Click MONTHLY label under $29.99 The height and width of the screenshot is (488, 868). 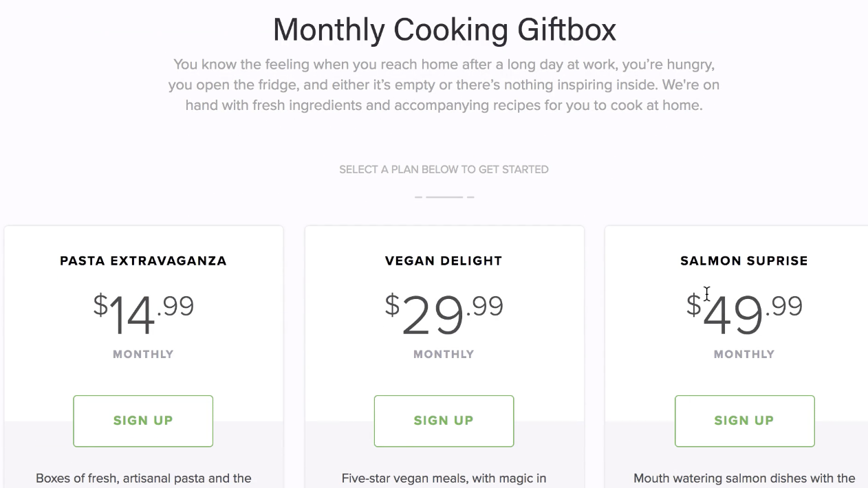(444, 355)
